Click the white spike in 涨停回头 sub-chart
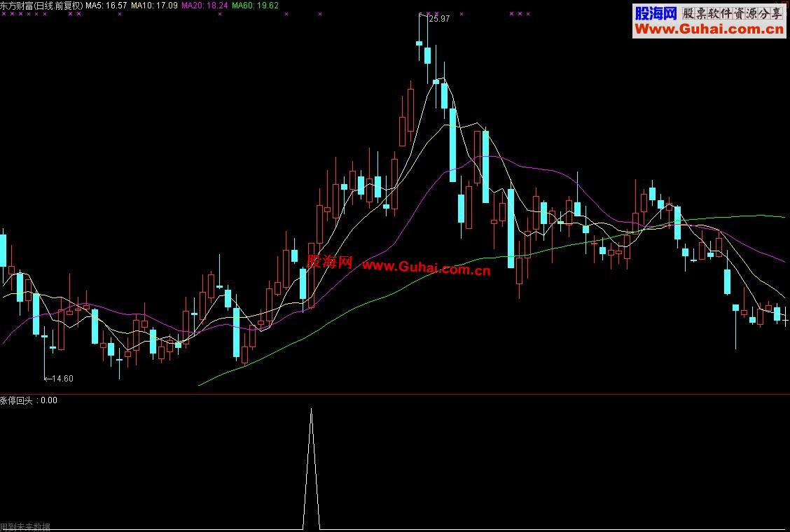 pos(311,468)
